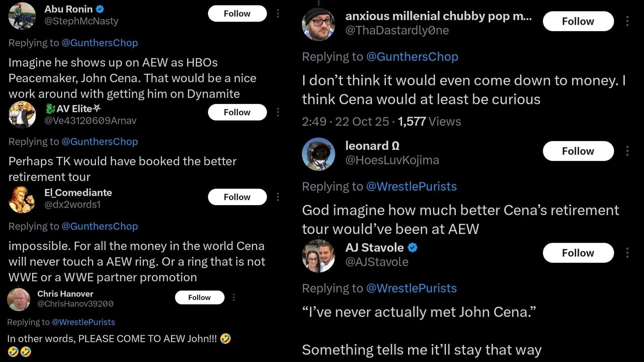Open more options for Abu Ronin's tweet
644x362 pixels.
278,13
